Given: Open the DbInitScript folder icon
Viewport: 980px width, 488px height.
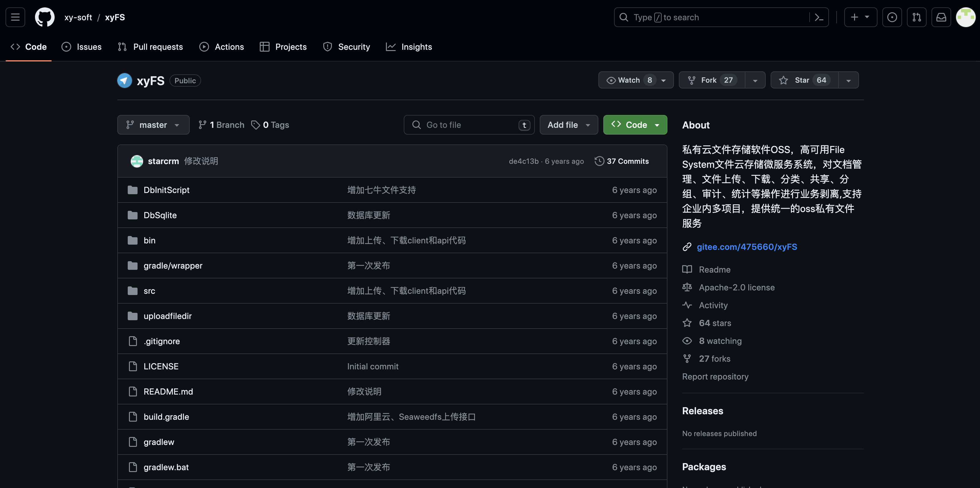Looking at the screenshot, I should click(132, 190).
